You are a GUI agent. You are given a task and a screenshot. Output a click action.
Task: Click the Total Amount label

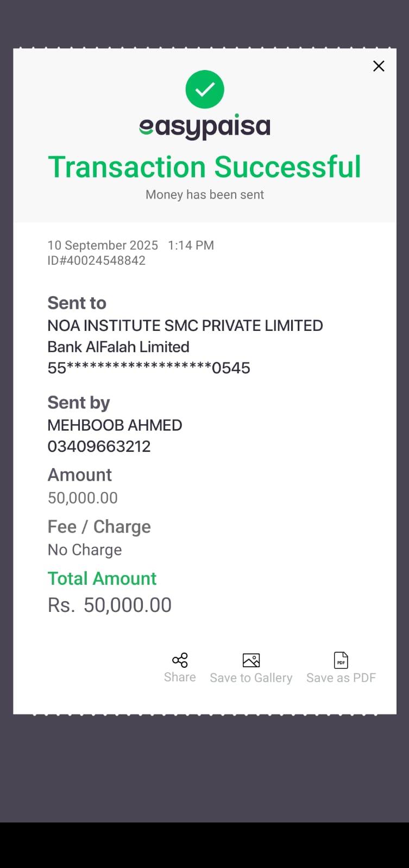(102, 578)
